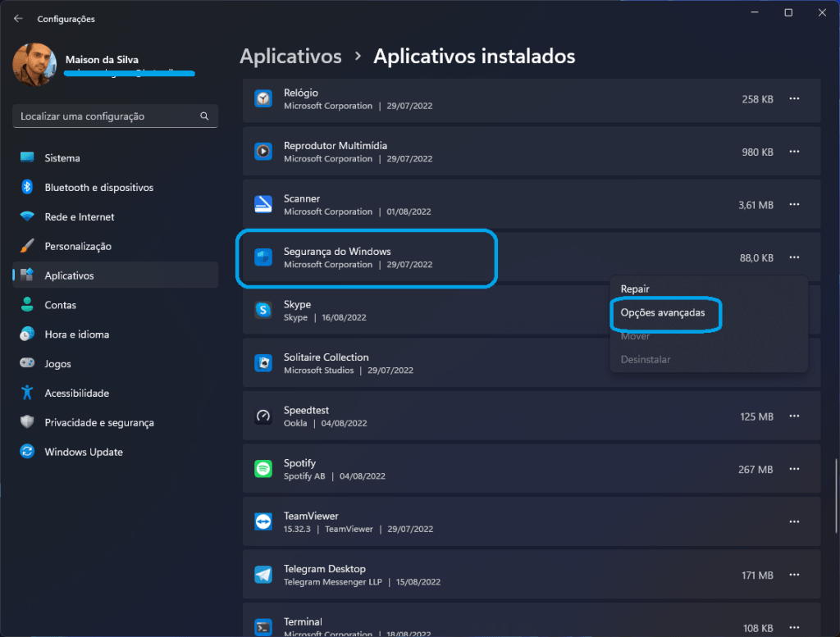Click the Spotify size value 267 MB

coord(756,470)
